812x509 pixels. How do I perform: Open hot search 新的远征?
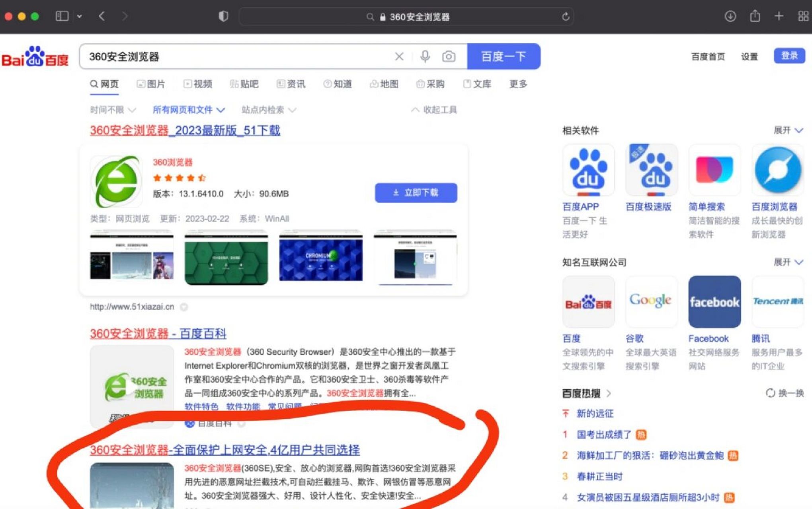[x=595, y=414]
